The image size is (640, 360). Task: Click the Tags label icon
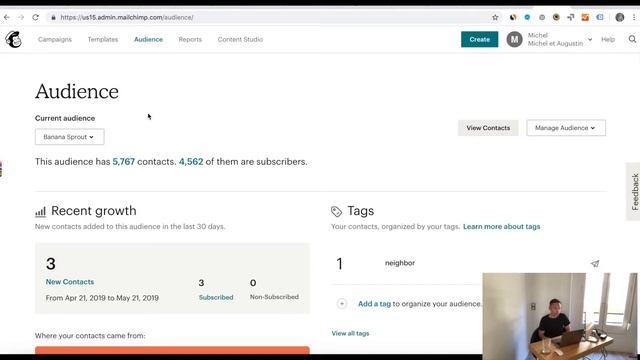tap(336, 211)
